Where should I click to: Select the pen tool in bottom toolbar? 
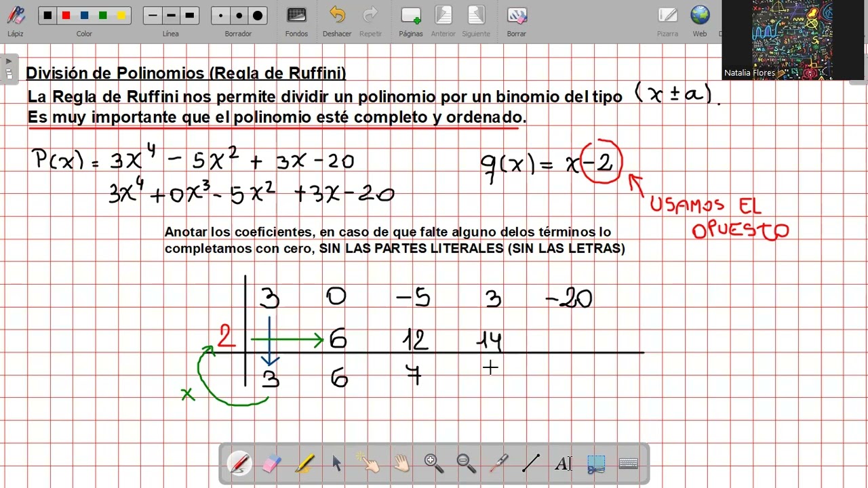(239, 464)
